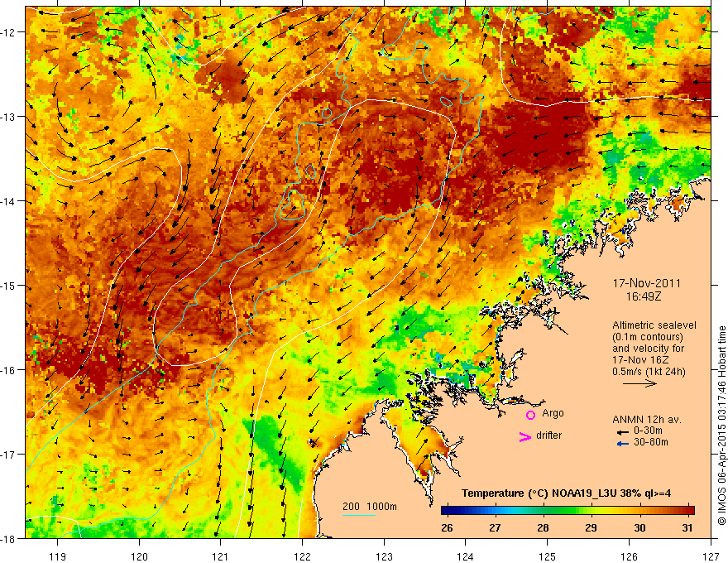Image resolution: width=728 pixels, height=563 pixels.
Task: Click the 0.5m/s velocity scale arrow
Action: tap(639, 383)
